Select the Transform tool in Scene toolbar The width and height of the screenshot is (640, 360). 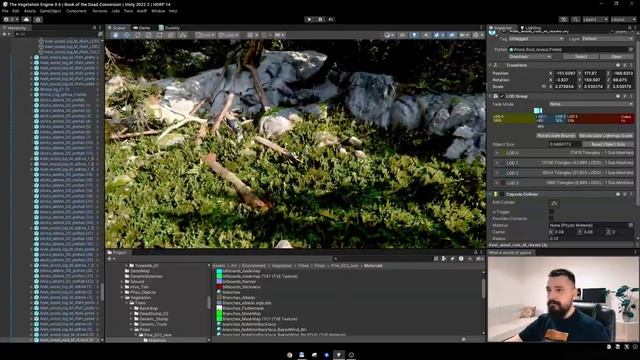click(171, 36)
